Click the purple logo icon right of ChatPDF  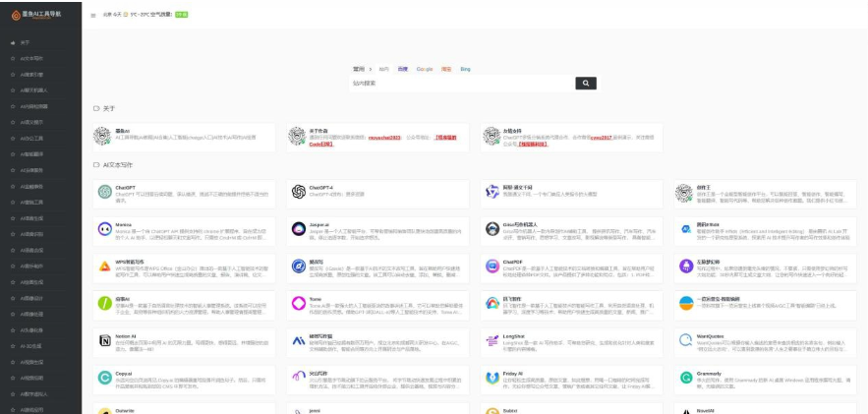coord(686,266)
